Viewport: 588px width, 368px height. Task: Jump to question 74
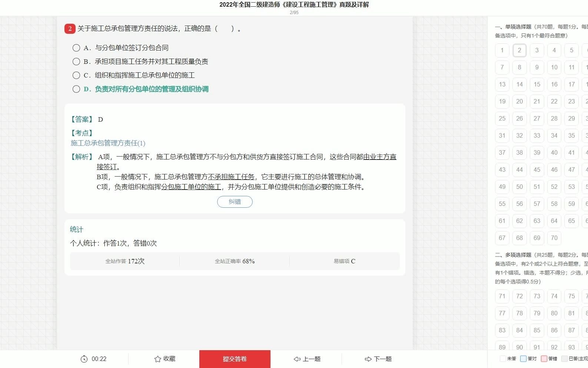click(554, 296)
